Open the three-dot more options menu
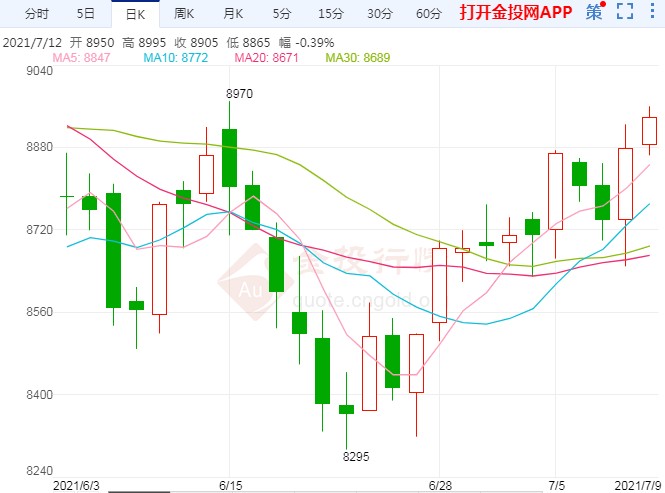665x493 pixels. (651, 13)
